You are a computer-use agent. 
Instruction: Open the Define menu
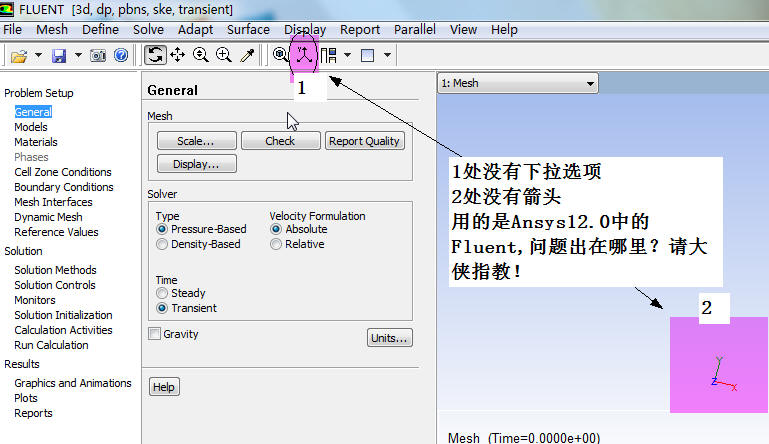(x=100, y=30)
